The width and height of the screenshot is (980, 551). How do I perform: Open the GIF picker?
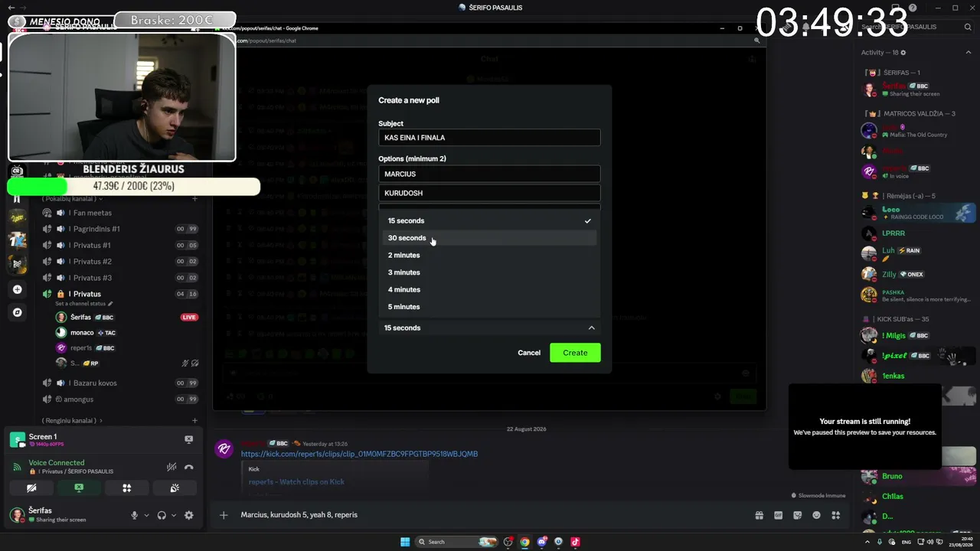point(779,515)
